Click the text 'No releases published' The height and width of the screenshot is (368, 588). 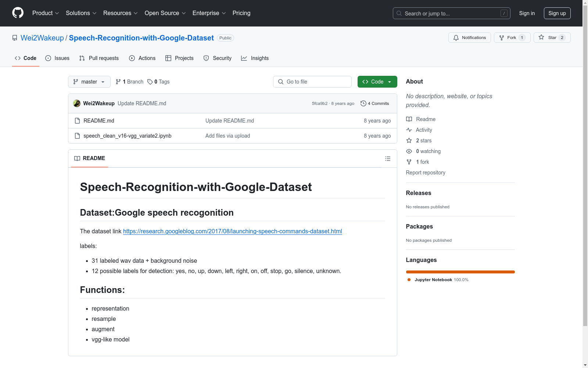click(x=428, y=207)
